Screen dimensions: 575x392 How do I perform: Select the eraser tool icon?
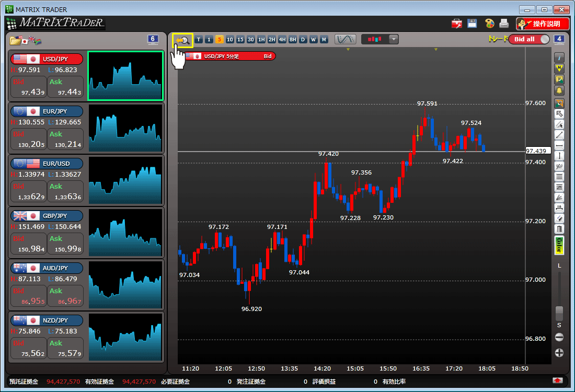[559, 218]
